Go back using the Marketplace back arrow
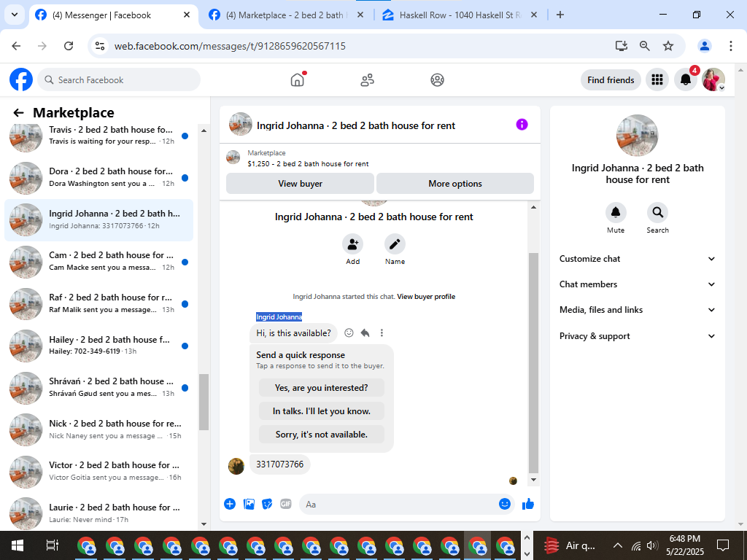Screen dimensions: 747x560 pyautogui.click(x=18, y=113)
